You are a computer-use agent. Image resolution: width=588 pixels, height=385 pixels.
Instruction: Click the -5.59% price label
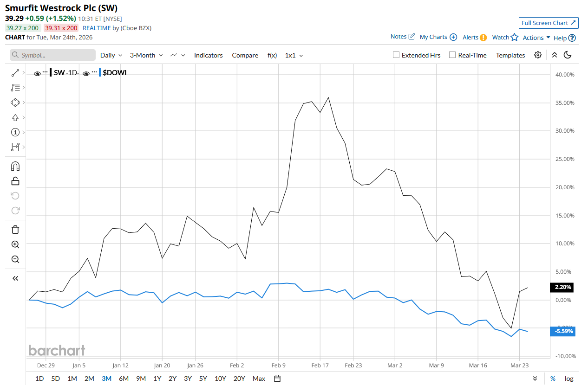[562, 331]
